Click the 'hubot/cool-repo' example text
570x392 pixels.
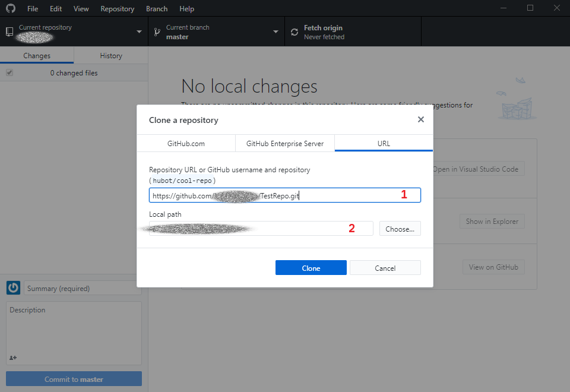click(182, 181)
